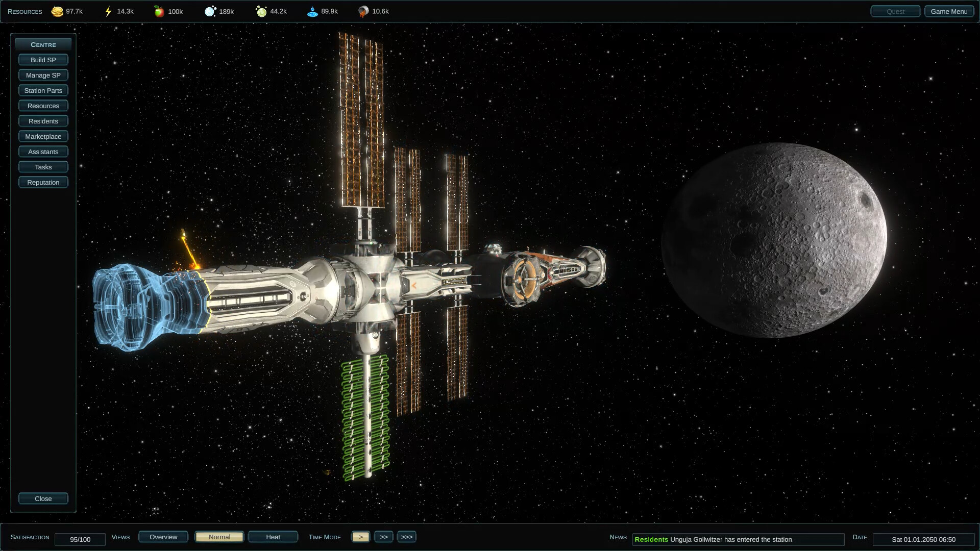Enable the Heat view
Viewport: 980px width, 551px height.
273,537
